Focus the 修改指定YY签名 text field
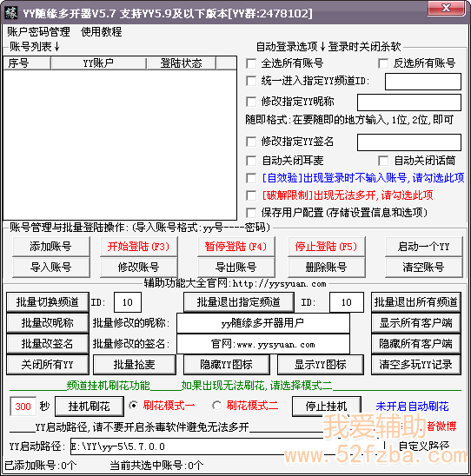 (x=409, y=142)
